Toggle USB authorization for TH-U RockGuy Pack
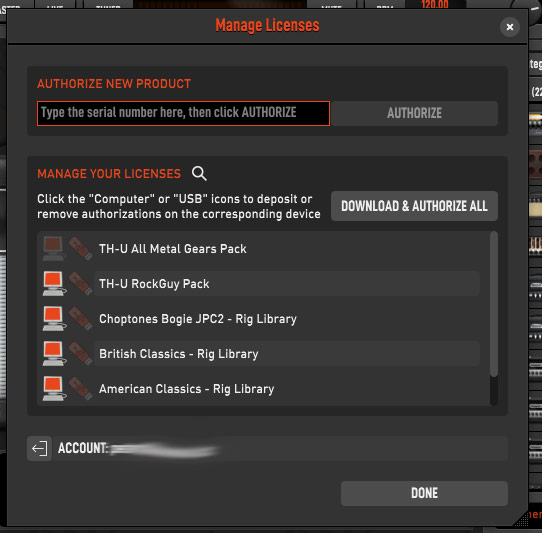Screen dimensions: 542x533 pos(80,283)
